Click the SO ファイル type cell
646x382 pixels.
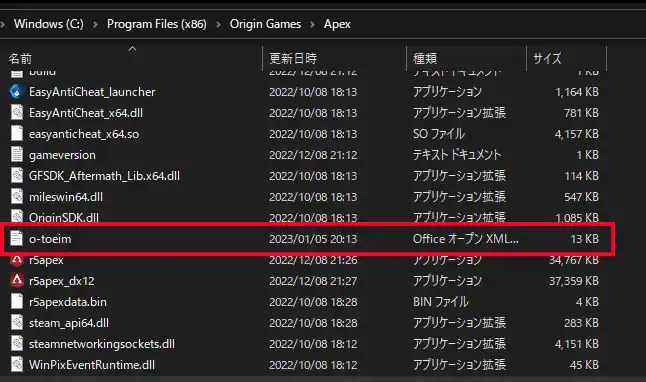(x=439, y=134)
